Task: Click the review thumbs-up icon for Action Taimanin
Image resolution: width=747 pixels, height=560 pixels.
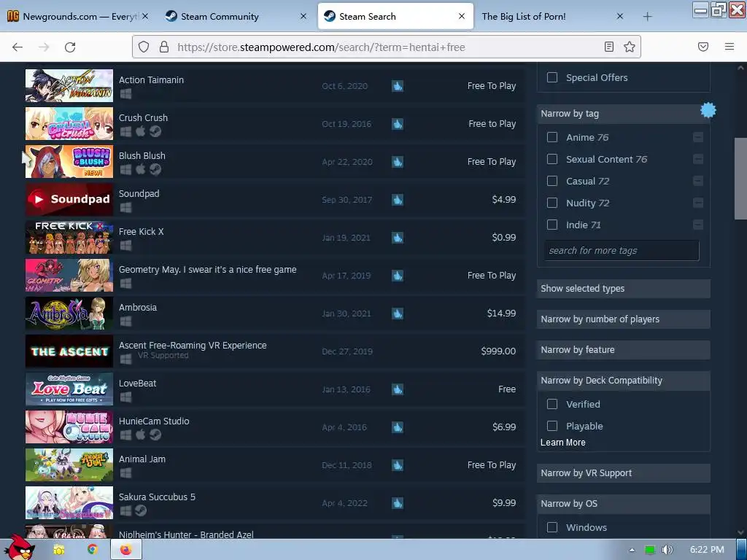Action: coord(398,86)
